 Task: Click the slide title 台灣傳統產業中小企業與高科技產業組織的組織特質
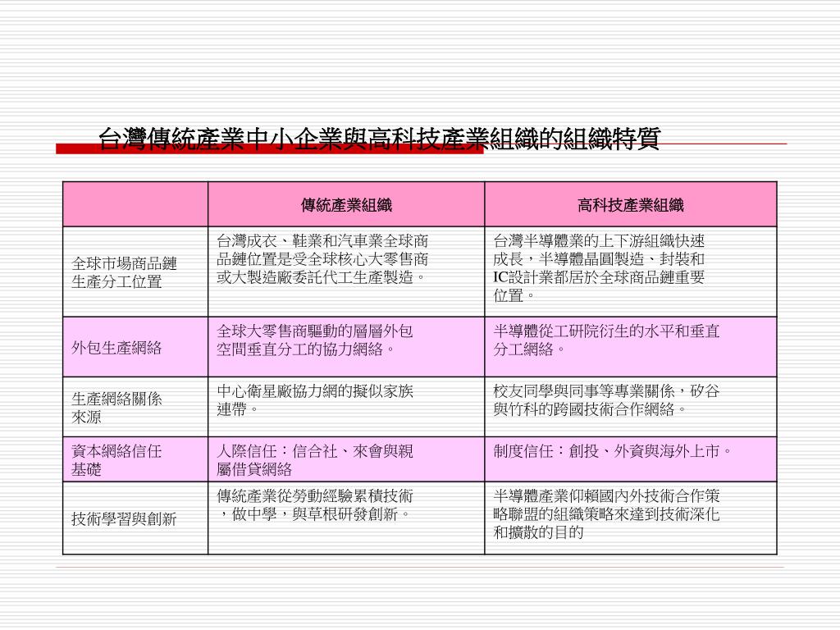click(x=379, y=139)
